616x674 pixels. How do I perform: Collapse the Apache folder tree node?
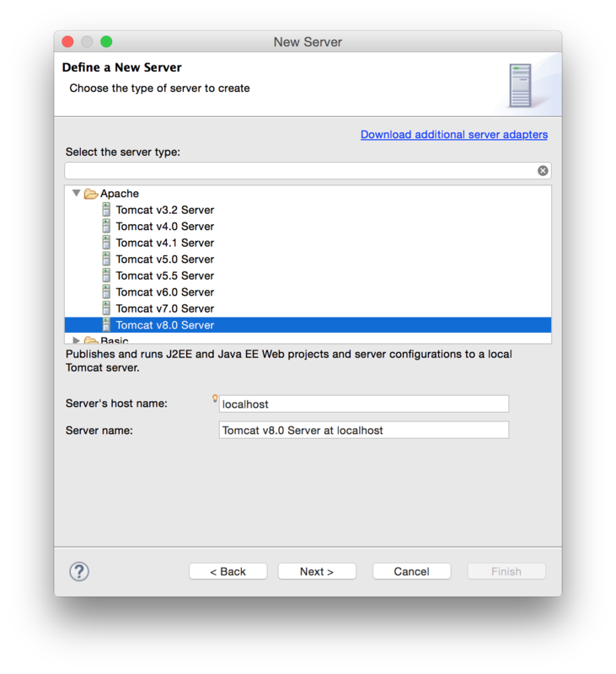click(x=77, y=194)
